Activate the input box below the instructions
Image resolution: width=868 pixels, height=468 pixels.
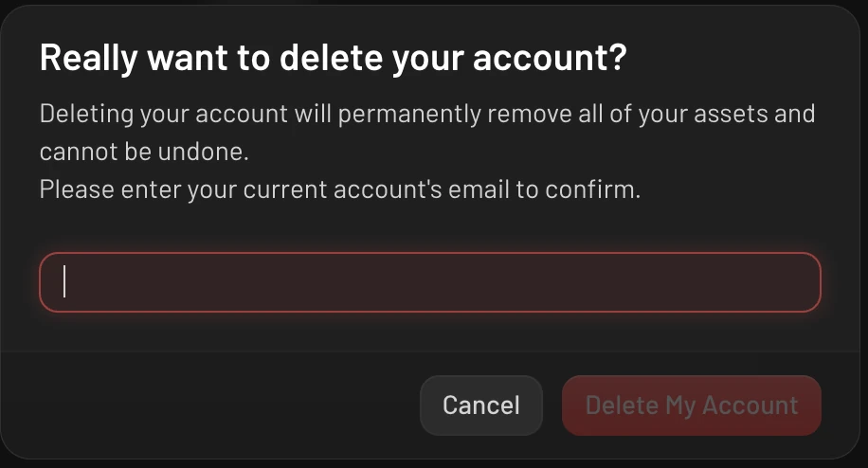point(430,282)
